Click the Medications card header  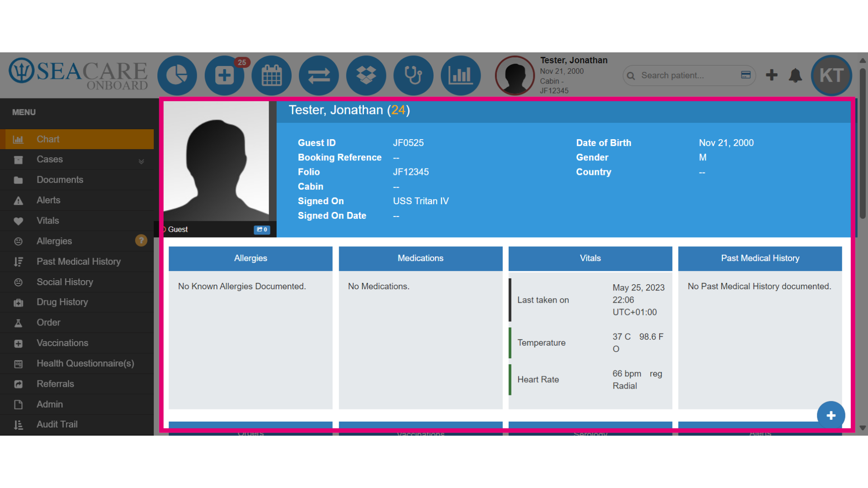(x=420, y=258)
